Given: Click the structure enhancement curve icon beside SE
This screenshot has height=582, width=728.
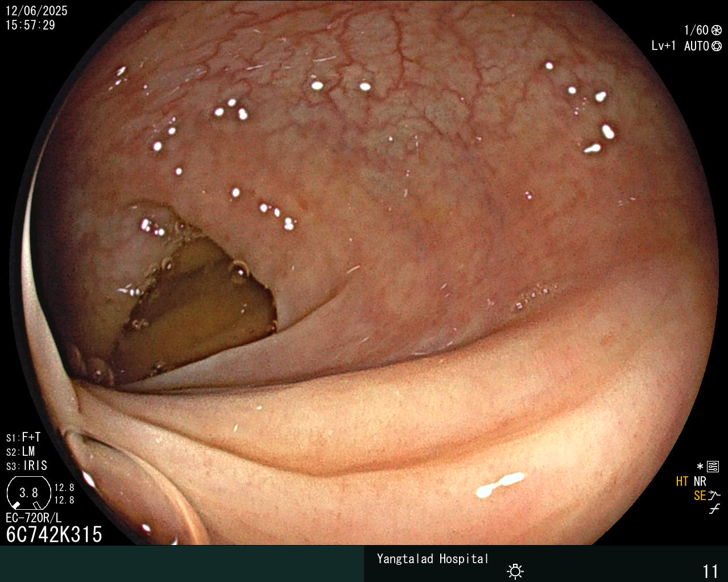Looking at the screenshot, I should click(714, 496).
